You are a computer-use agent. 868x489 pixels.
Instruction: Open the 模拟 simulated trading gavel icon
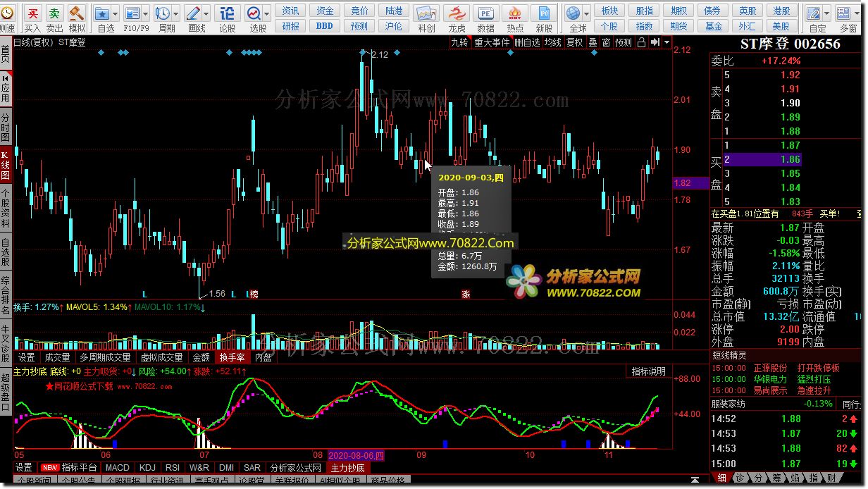(x=77, y=13)
